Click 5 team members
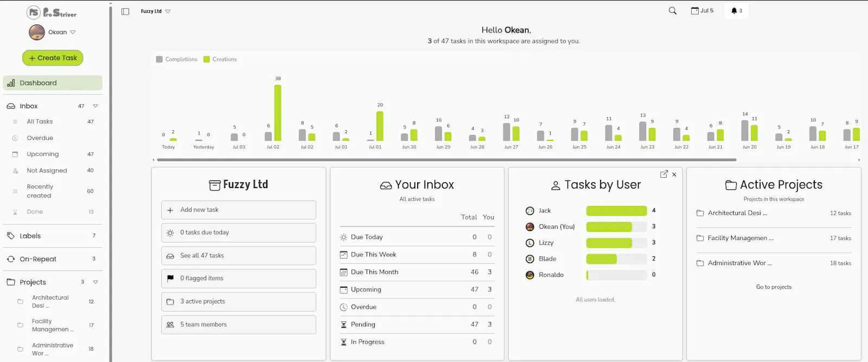Image resolution: width=868 pixels, height=362 pixels. (239, 325)
